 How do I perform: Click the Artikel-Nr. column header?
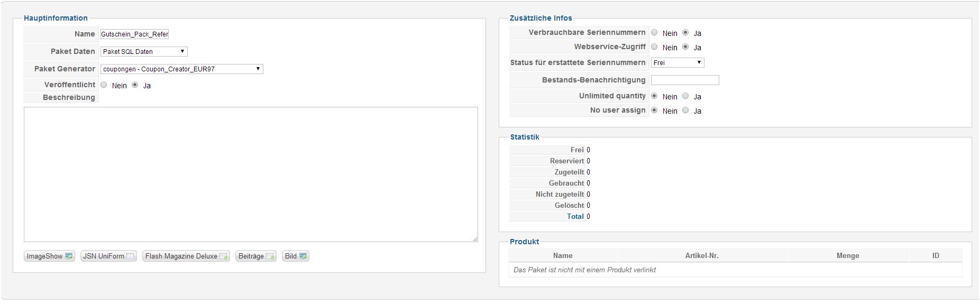702,256
